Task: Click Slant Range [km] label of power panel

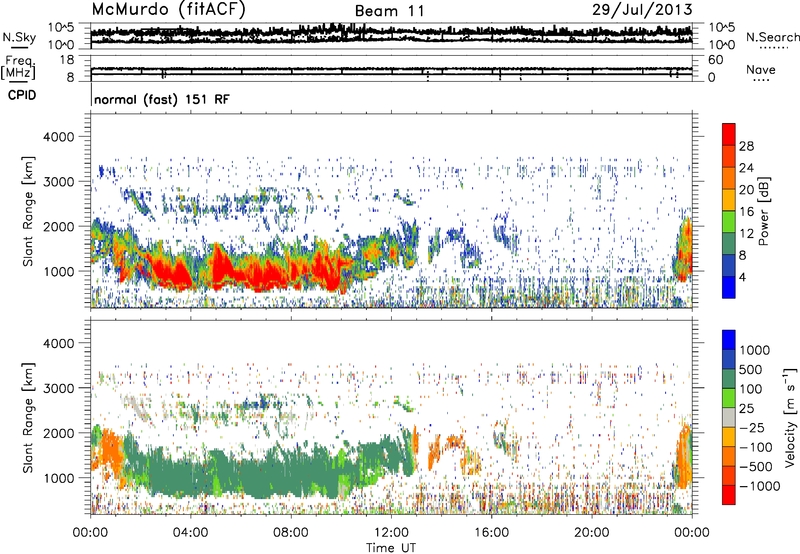Action: coord(28,211)
